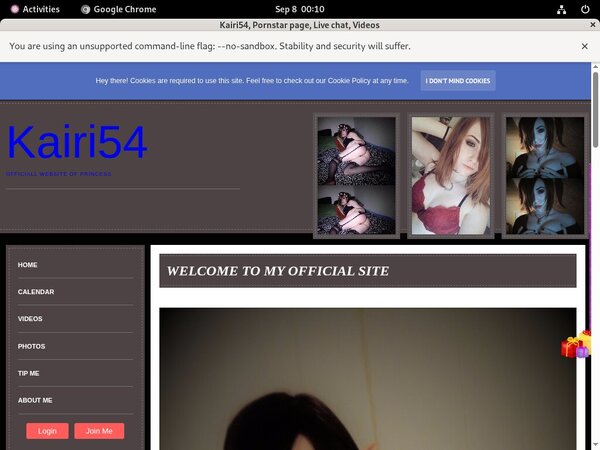The height and width of the screenshot is (450, 600).
Task: Click the gift box icon at page edge
Action: click(574, 346)
